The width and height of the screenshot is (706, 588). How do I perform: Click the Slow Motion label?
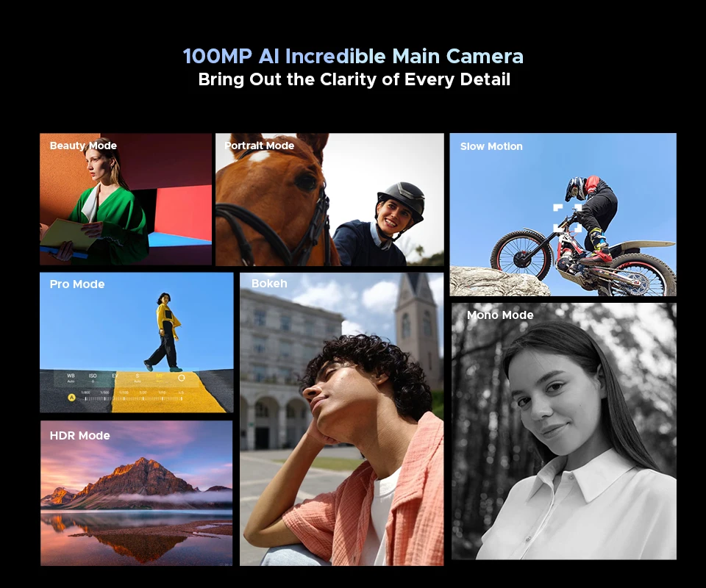tap(491, 146)
